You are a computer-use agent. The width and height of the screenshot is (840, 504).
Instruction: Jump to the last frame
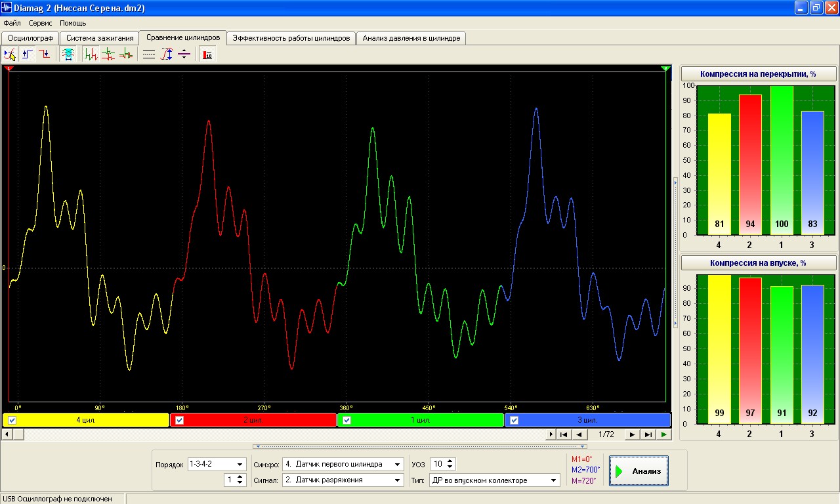tap(648, 434)
